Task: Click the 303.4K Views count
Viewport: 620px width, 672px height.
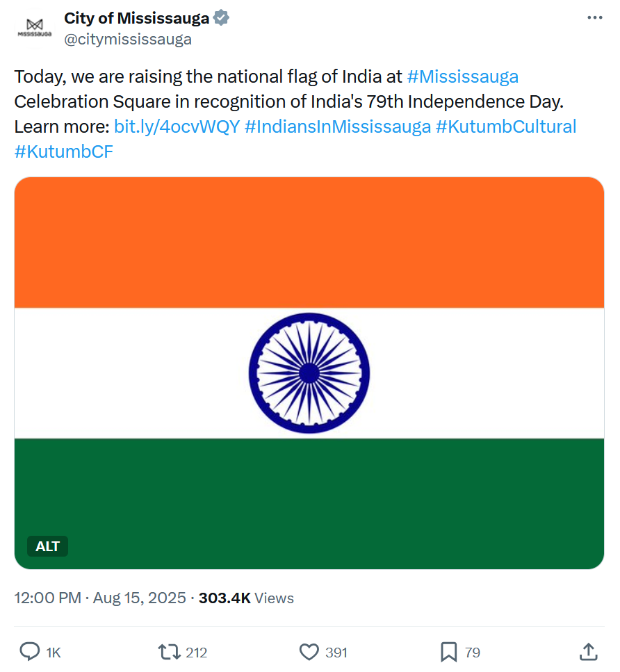Action: (246, 598)
